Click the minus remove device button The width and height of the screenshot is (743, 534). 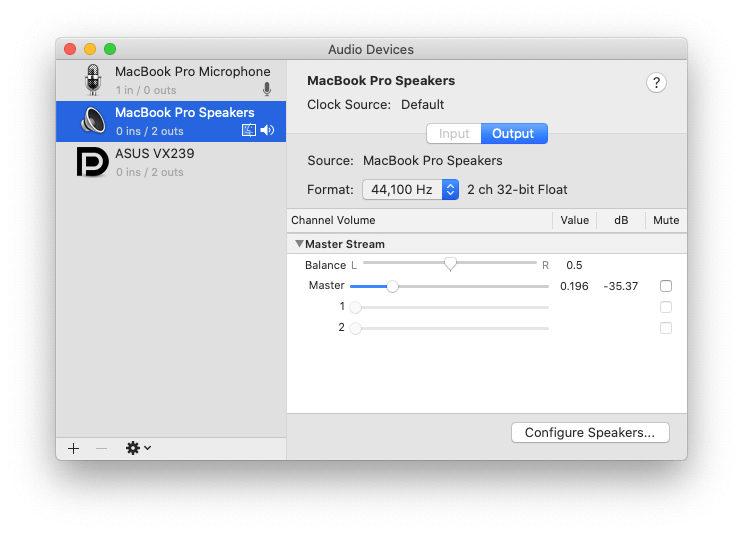point(101,448)
